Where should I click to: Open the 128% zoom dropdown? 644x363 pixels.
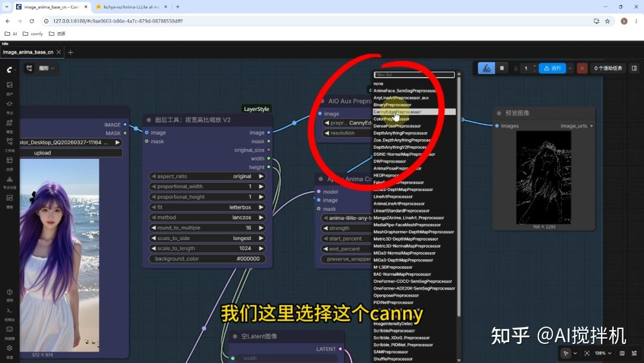pyautogui.click(x=603, y=353)
